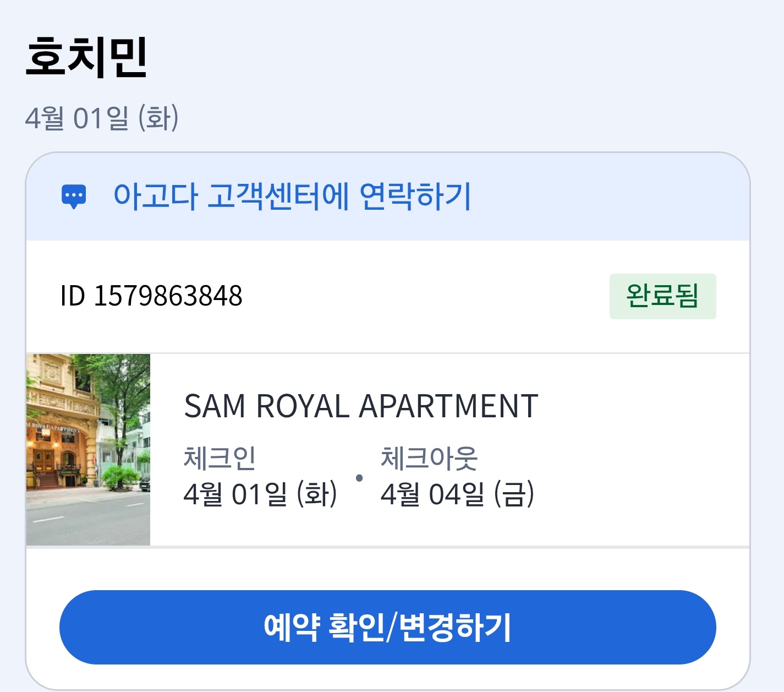Viewport: 784px width, 692px height.
Task: Click the 호치민 city heading
Action: pos(86,57)
